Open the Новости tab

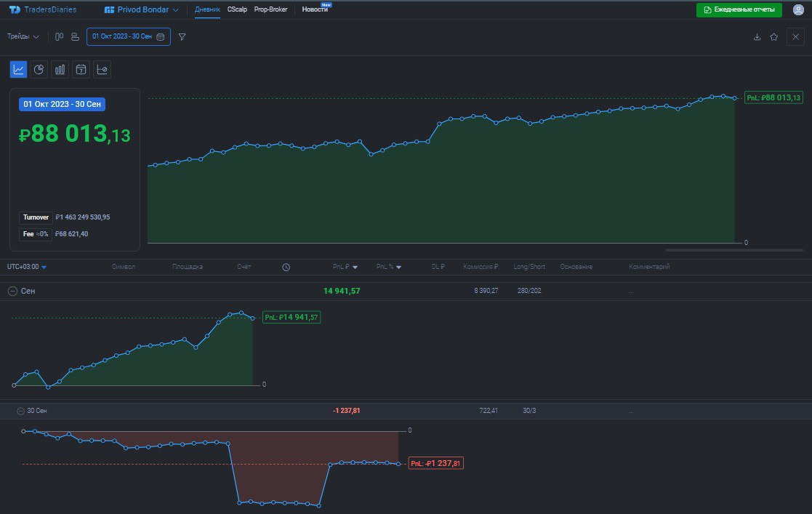pyautogui.click(x=315, y=9)
